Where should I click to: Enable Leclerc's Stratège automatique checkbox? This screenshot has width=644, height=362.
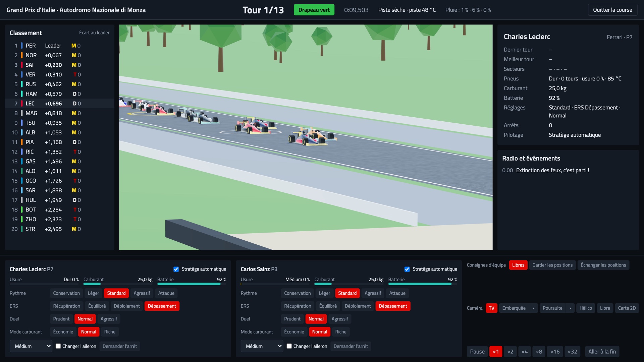[176, 269]
